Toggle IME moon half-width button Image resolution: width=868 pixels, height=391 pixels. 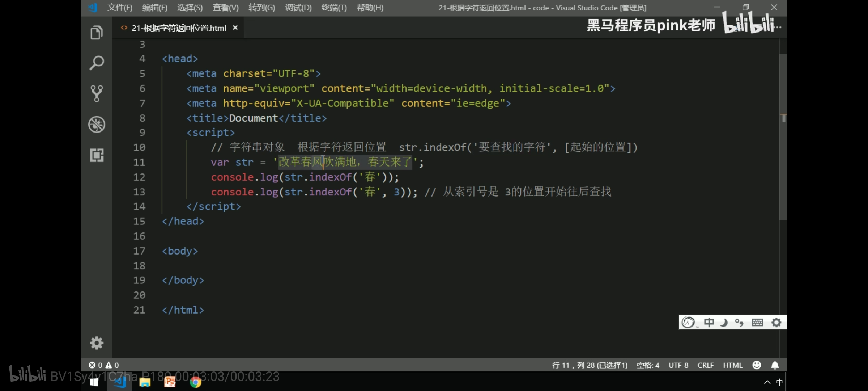point(724,322)
